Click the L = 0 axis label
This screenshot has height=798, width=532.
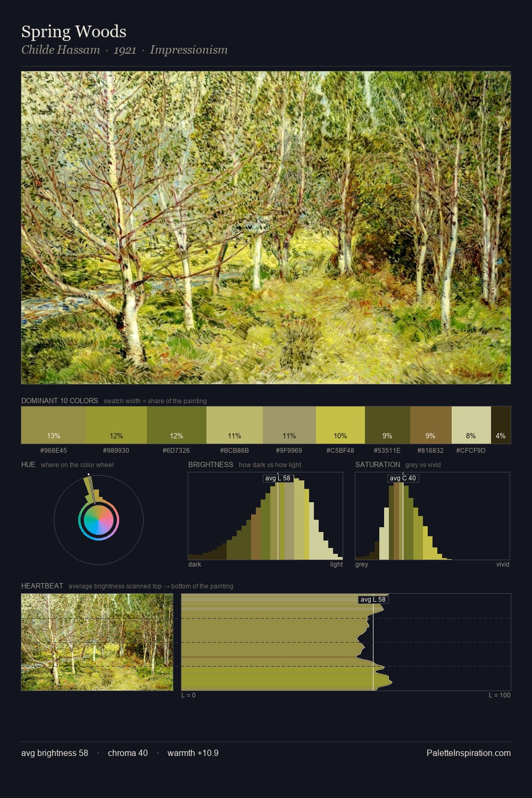click(x=188, y=695)
